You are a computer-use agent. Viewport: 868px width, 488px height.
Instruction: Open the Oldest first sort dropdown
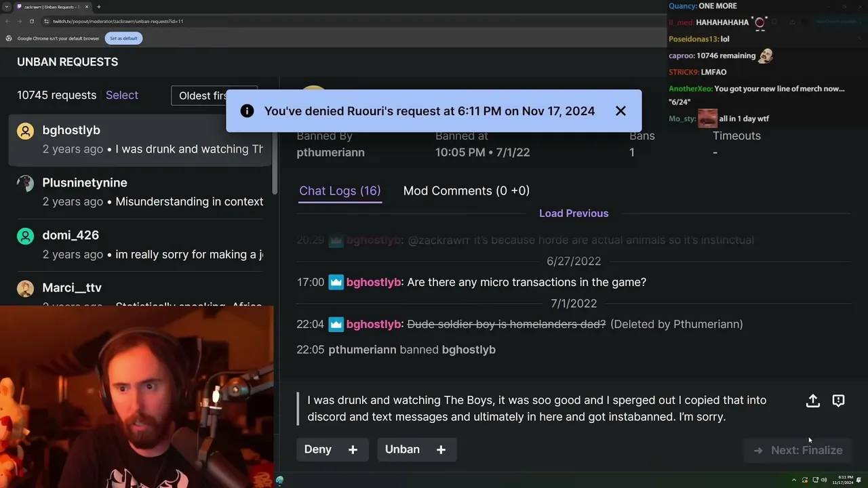(x=214, y=96)
